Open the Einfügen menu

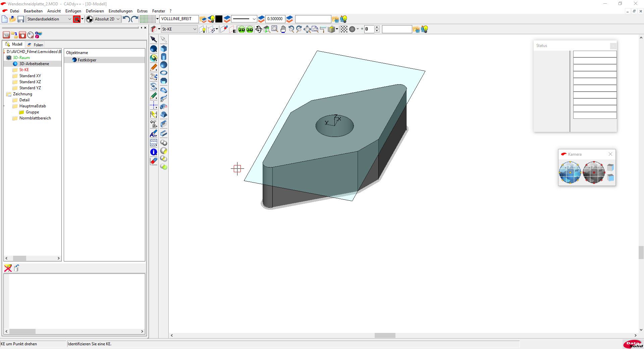73,11
